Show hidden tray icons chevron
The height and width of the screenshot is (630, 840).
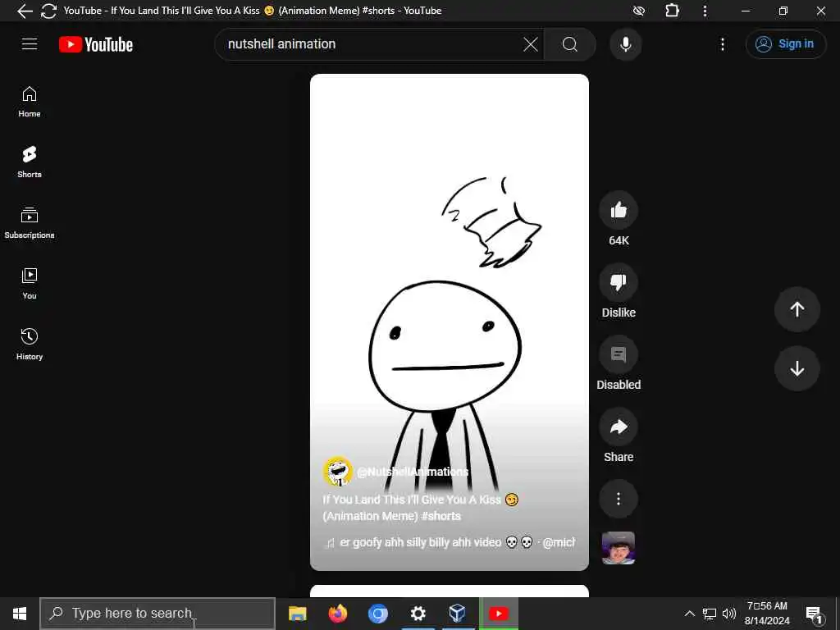pos(689,614)
